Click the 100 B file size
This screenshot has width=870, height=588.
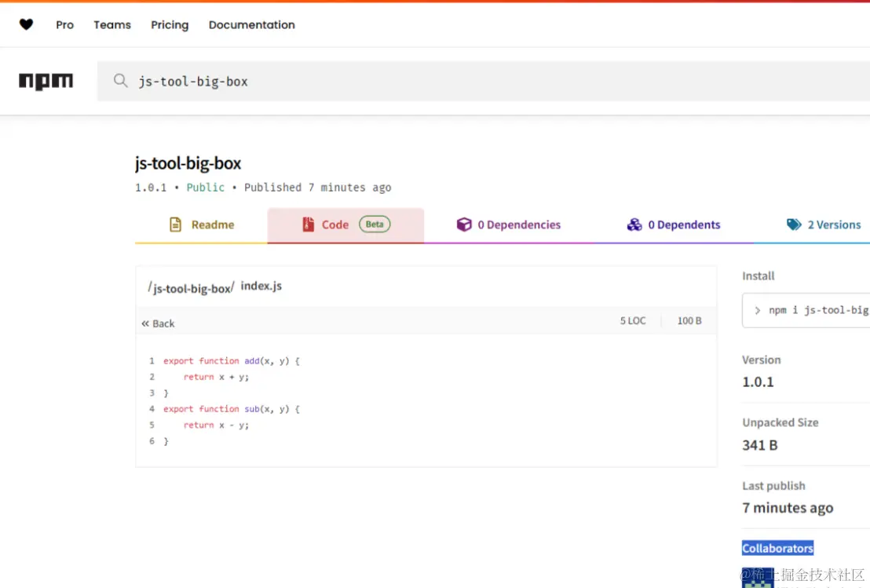click(x=689, y=320)
